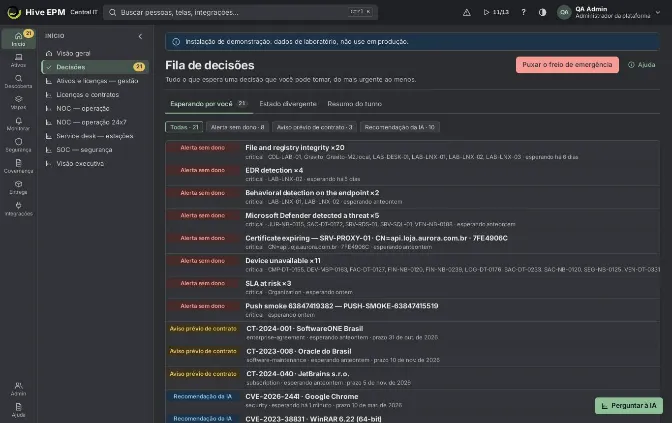Image resolution: width=672 pixels, height=423 pixels.
Task: Open CT-2023-008 · Oracle do Brasil contract
Action: (412, 355)
